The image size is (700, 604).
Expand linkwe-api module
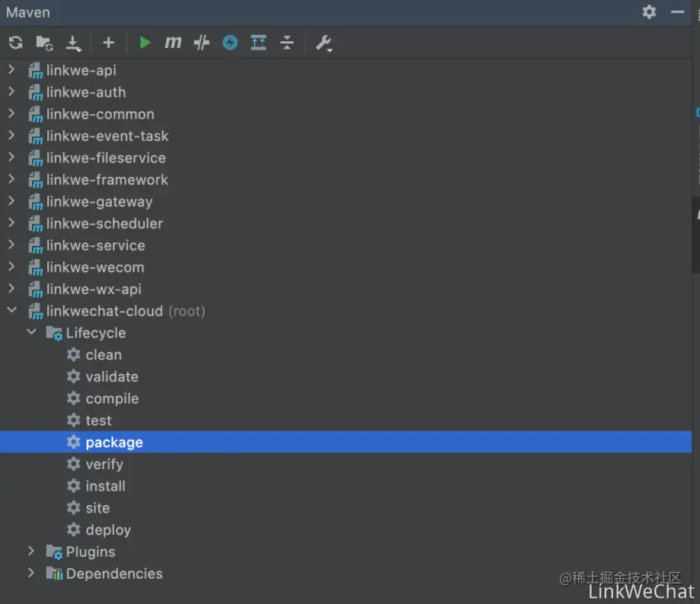[x=11, y=69]
